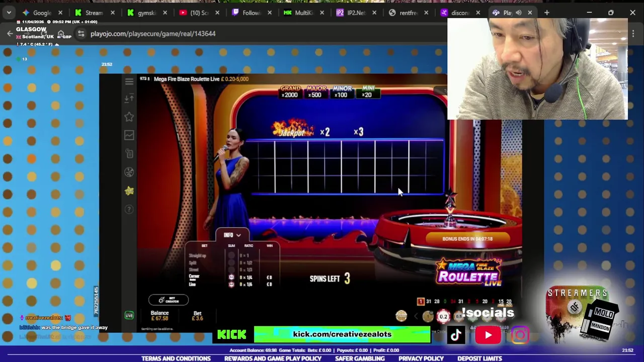Click the Balance £67.58 display
The height and width of the screenshot is (362, 644).
(159, 315)
